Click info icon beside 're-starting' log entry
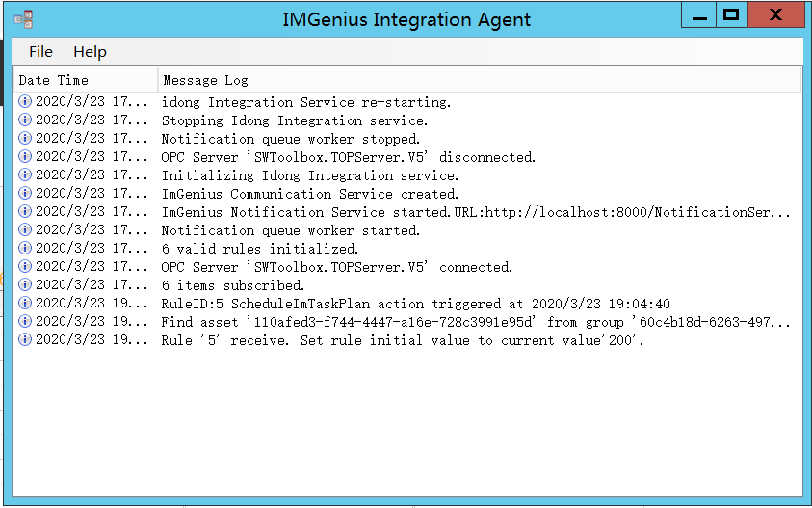This screenshot has width=812, height=508. tap(25, 102)
